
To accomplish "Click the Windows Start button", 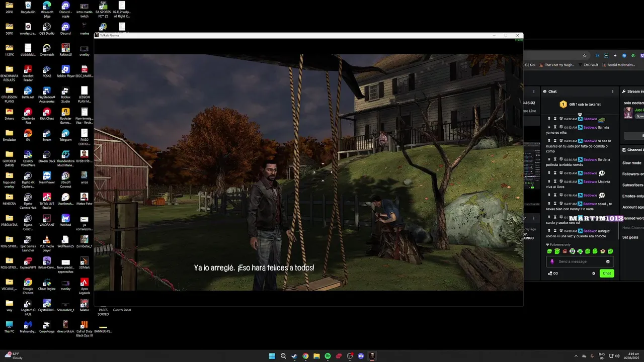I will 272,356.
